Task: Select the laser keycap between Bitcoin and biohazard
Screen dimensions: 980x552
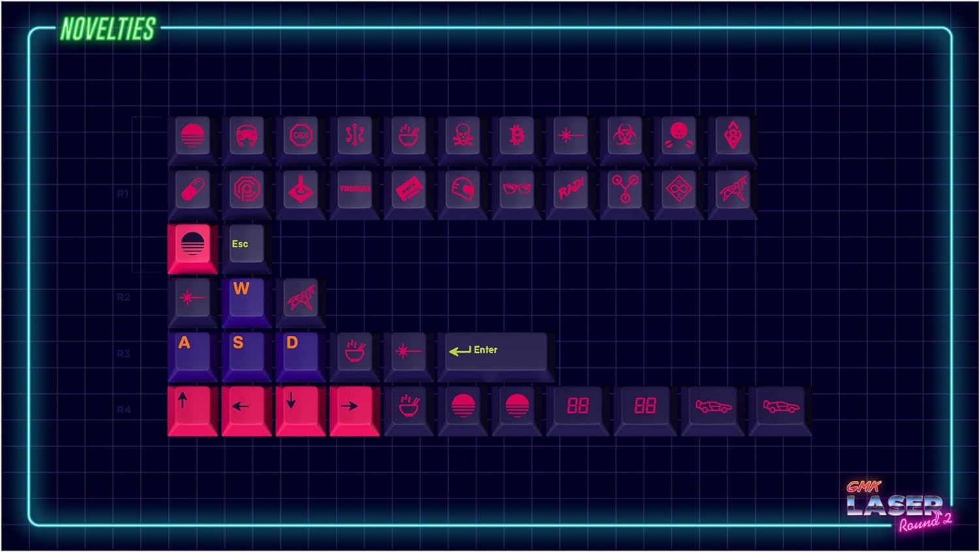Action: [x=570, y=140]
